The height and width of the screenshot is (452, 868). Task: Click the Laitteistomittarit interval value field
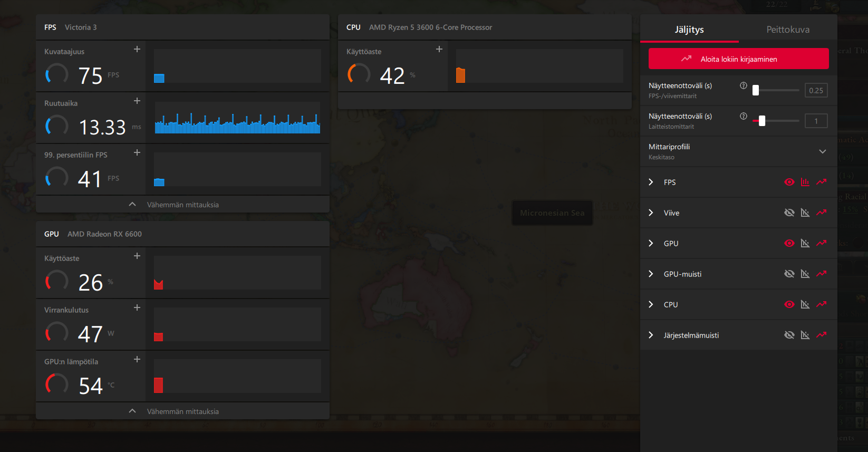[x=816, y=121]
